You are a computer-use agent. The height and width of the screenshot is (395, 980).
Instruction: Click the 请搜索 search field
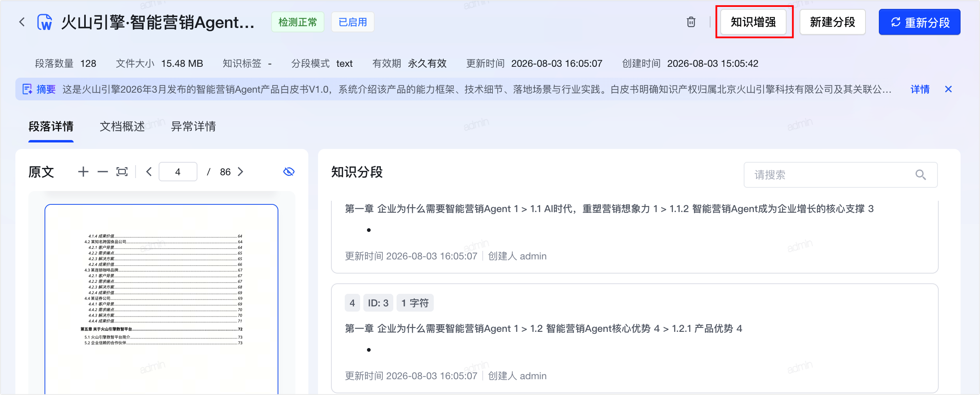(840, 175)
